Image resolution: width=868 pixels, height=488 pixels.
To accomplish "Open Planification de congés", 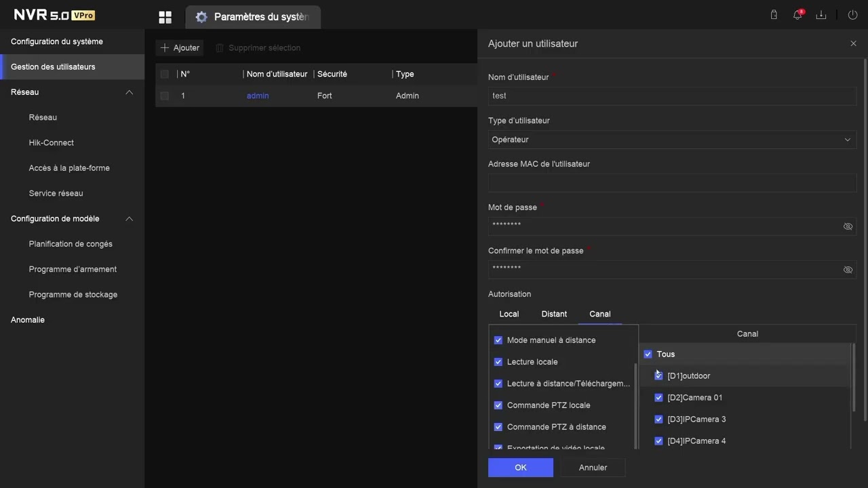I will (72, 244).
